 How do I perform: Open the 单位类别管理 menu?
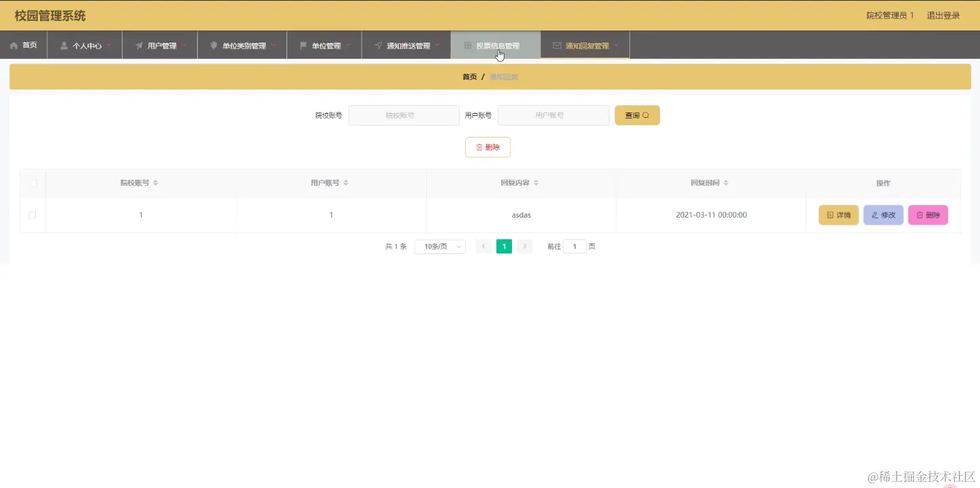(x=242, y=45)
